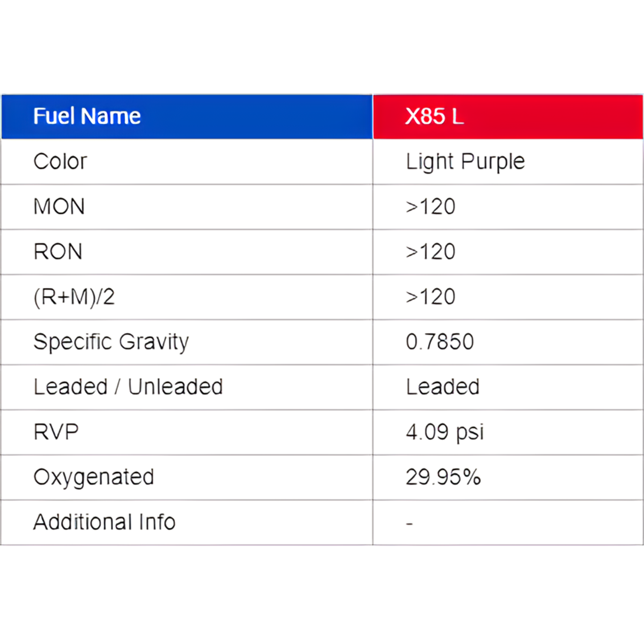Click the Light Purple value cell

tap(465, 162)
